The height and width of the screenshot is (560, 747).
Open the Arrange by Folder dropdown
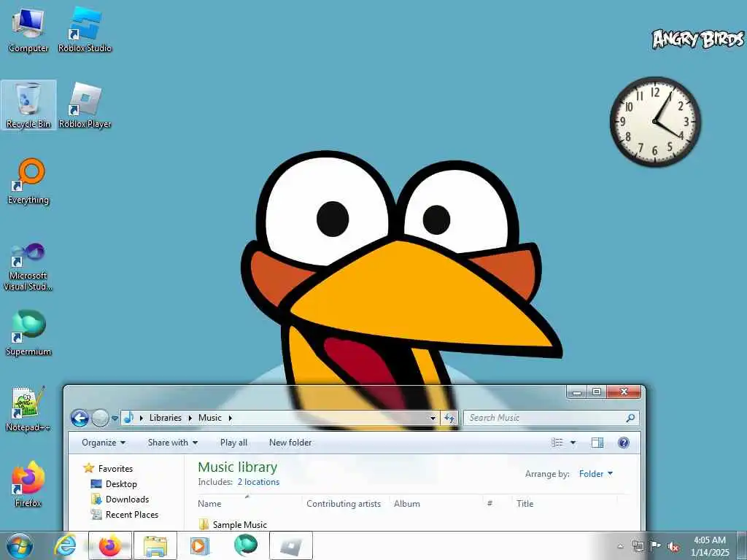pyautogui.click(x=595, y=474)
